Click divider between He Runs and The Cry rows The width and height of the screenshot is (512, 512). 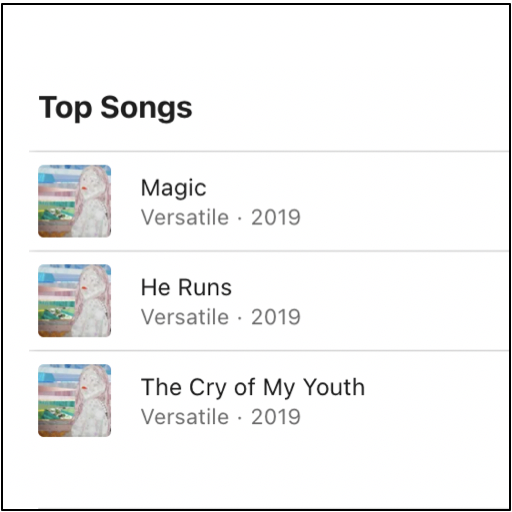(x=269, y=351)
